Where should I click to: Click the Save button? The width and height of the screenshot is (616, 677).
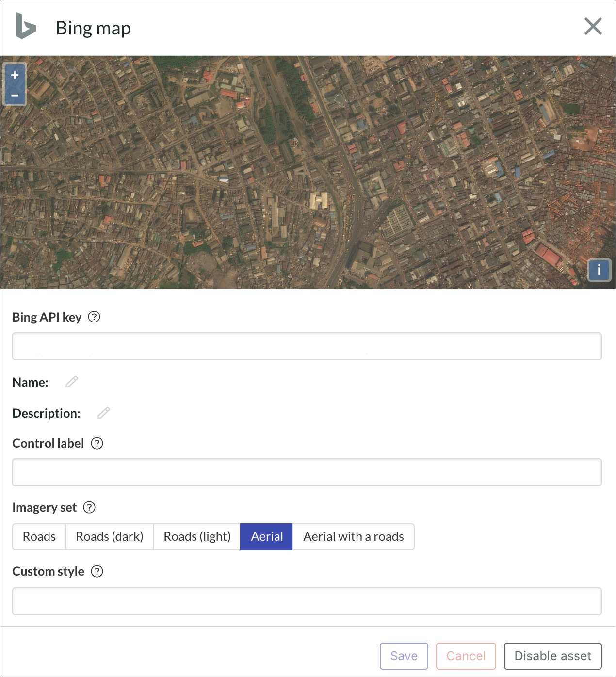(404, 656)
